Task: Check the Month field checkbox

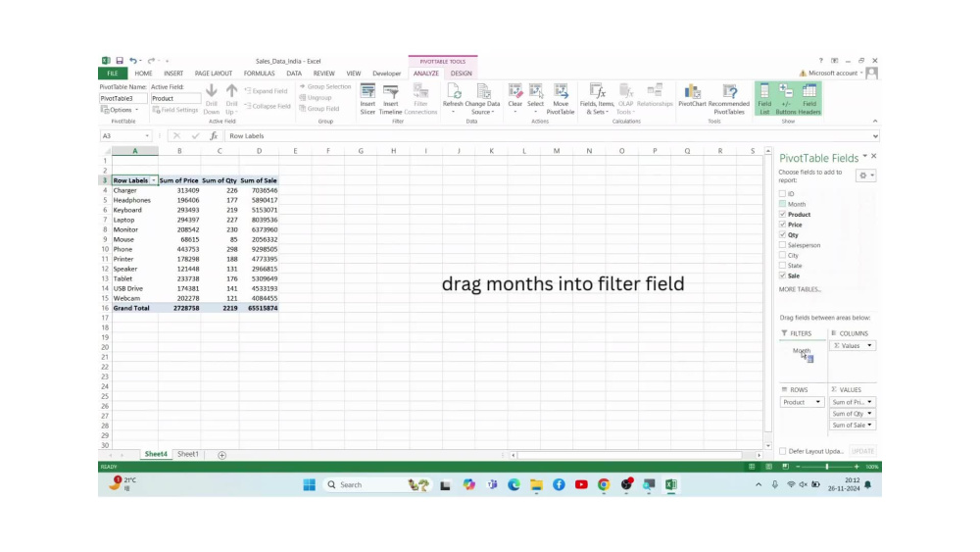Action: 782,204
